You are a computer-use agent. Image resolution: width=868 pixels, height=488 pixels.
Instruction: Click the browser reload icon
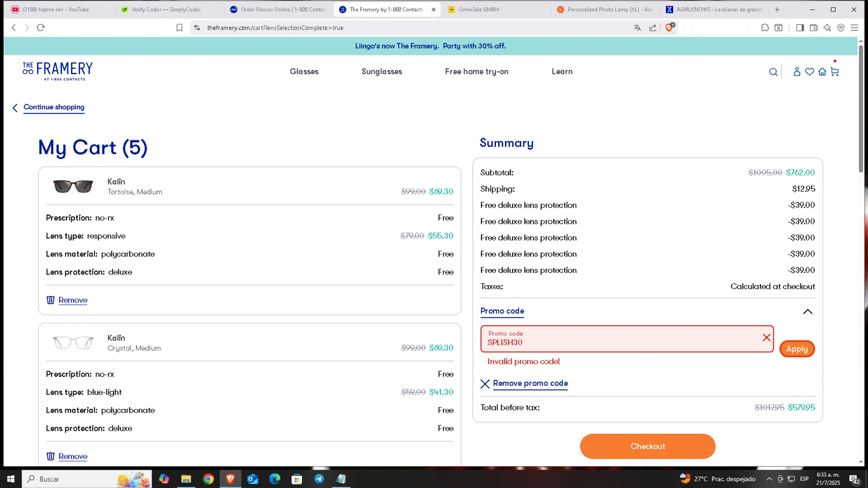click(x=41, y=27)
